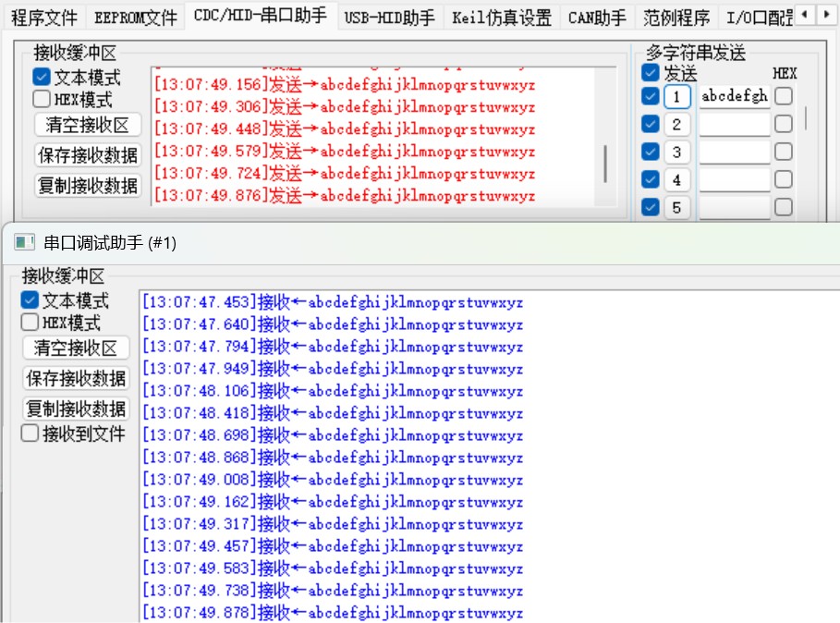Uncheck the send checkbox for string row 5
This screenshot has width=840, height=623.
tap(650, 207)
